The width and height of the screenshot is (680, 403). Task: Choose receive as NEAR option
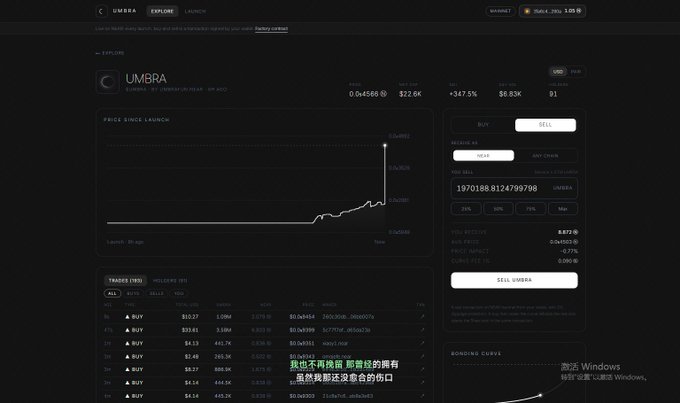click(x=483, y=155)
